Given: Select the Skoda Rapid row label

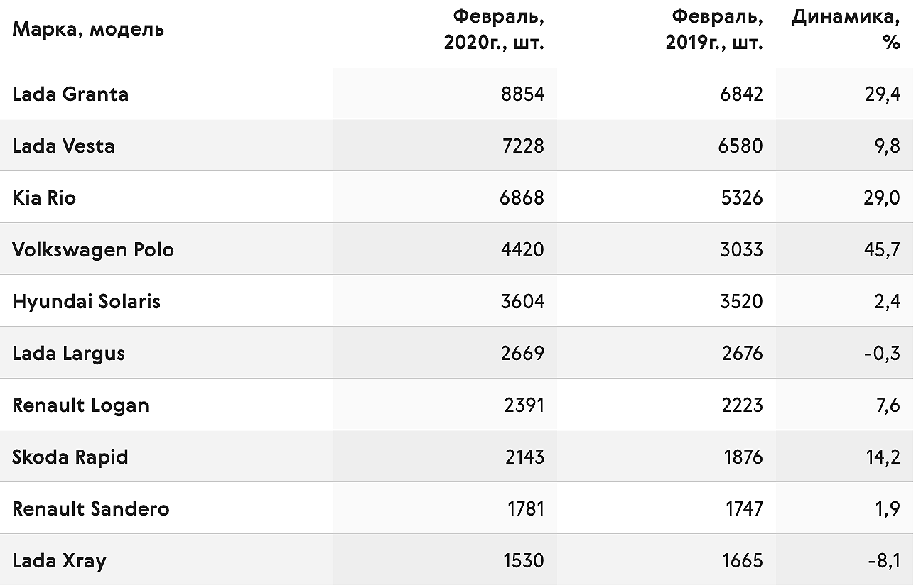Looking at the screenshot, I should [x=70, y=457].
